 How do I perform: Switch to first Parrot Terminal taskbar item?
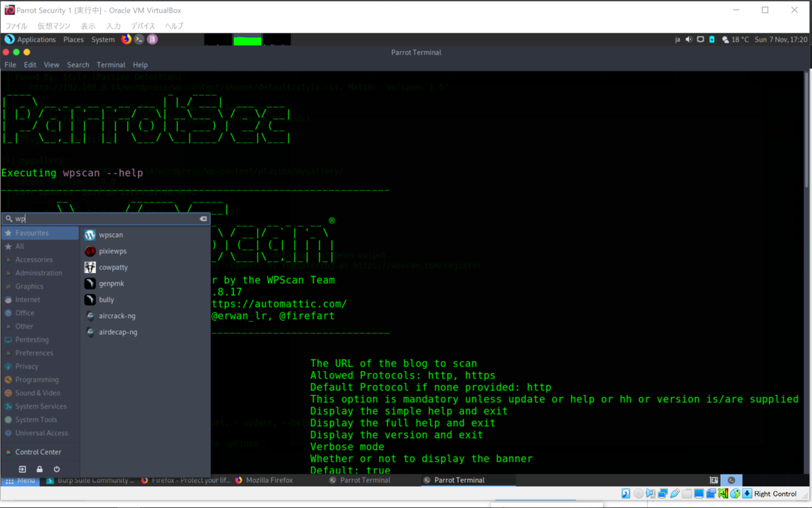click(x=373, y=480)
